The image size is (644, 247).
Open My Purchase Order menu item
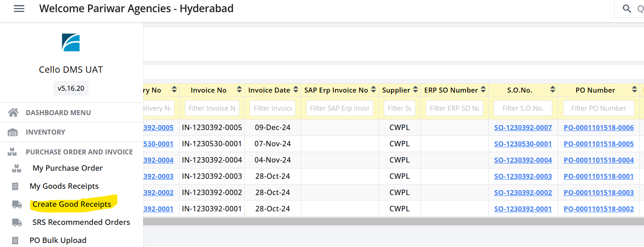point(68,168)
